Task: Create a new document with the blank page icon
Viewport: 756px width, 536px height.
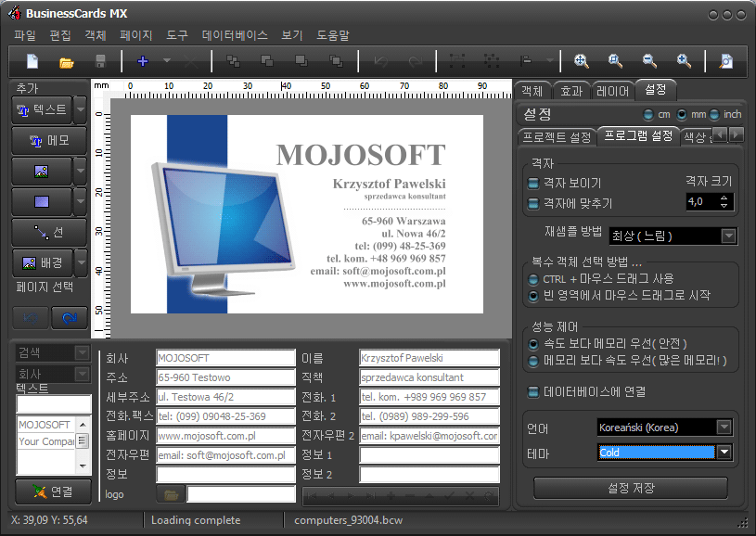Action: (x=32, y=61)
